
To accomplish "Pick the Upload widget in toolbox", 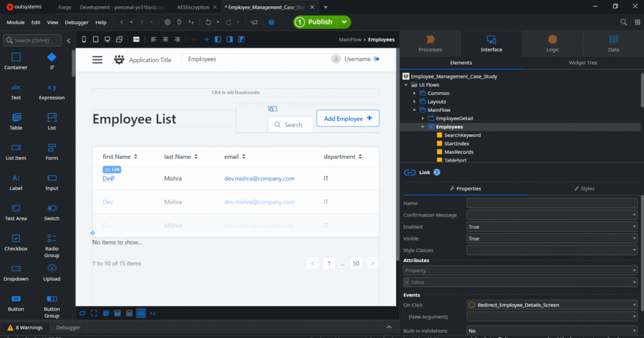I will (x=52, y=273).
